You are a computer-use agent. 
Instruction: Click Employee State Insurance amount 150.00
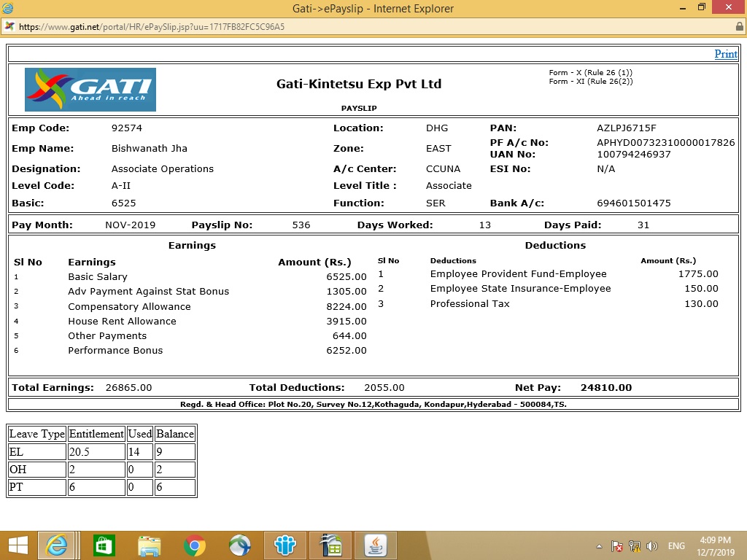click(x=701, y=289)
